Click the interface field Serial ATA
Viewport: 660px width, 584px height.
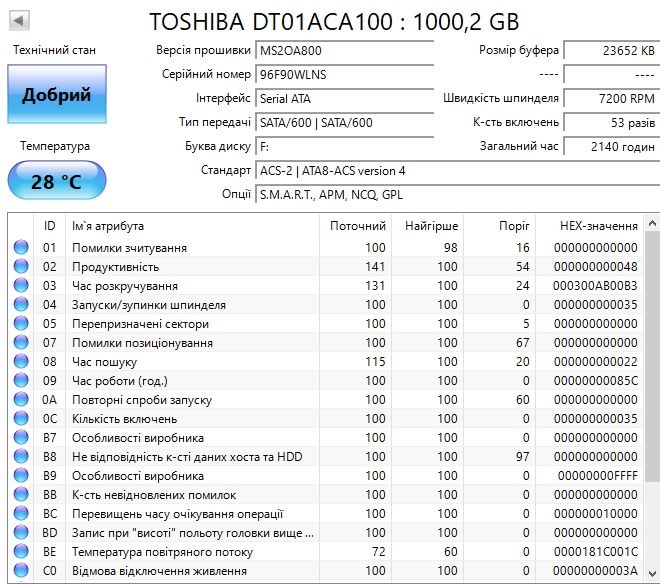click(x=344, y=99)
